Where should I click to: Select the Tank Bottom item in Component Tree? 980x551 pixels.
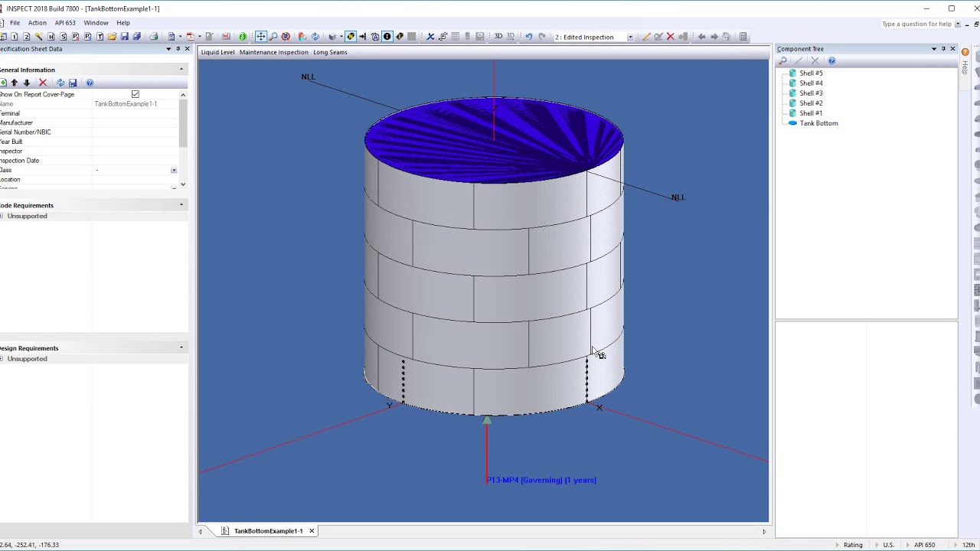(x=818, y=123)
